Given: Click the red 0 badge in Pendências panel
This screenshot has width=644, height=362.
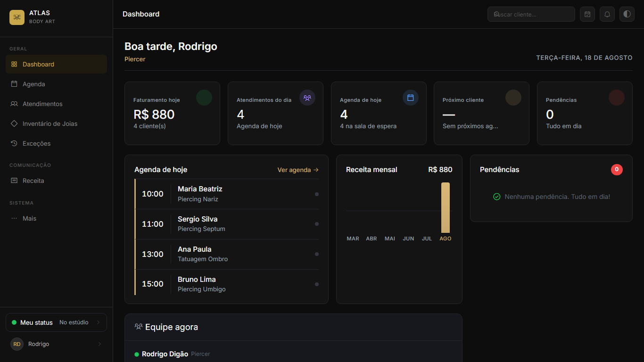Looking at the screenshot, I should click(x=617, y=170).
